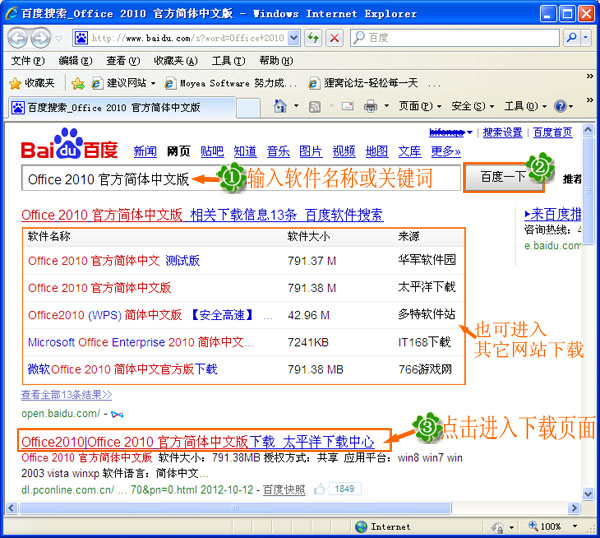Open the Moyea Software favorite link
The height and width of the screenshot is (538, 600).
[x=231, y=83]
